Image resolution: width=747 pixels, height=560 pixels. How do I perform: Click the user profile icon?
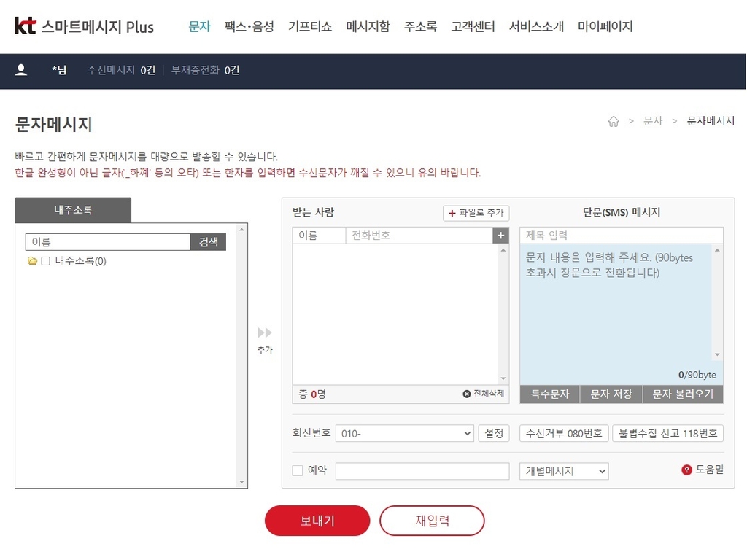pos(21,70)
